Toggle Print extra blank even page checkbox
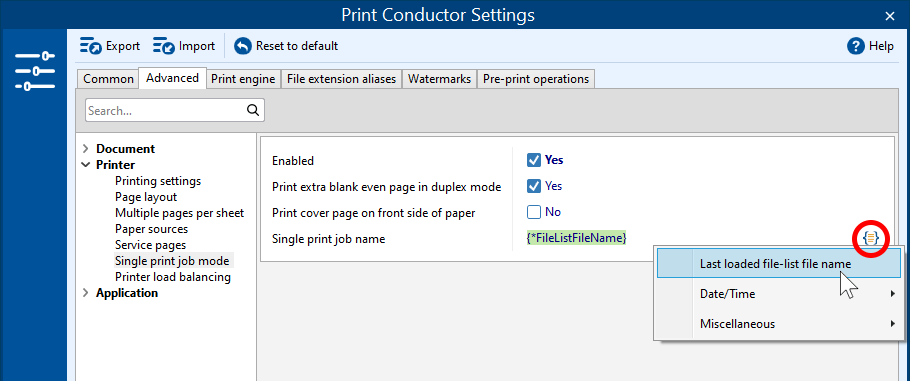The height and width of the screenshot is (381, 910). (534, 186)
